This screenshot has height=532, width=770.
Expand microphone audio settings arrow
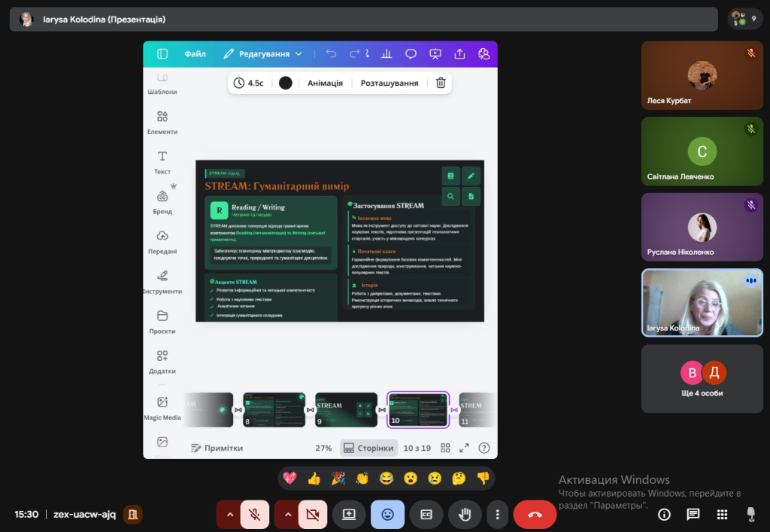click(x=229, y=515)
